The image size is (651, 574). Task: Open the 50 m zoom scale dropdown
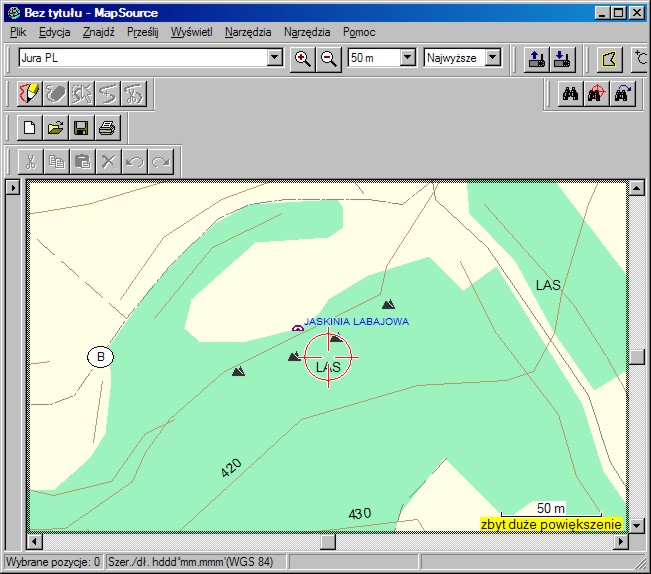(407, 58)
